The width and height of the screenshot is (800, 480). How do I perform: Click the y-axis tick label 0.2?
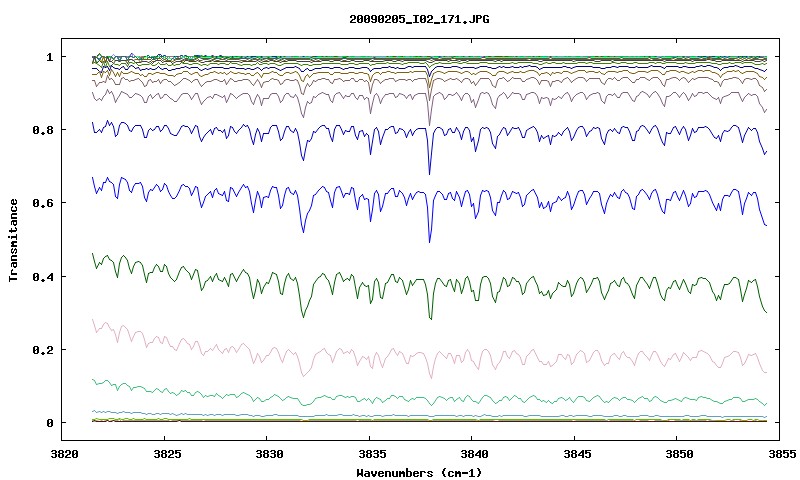coord(43,350)
